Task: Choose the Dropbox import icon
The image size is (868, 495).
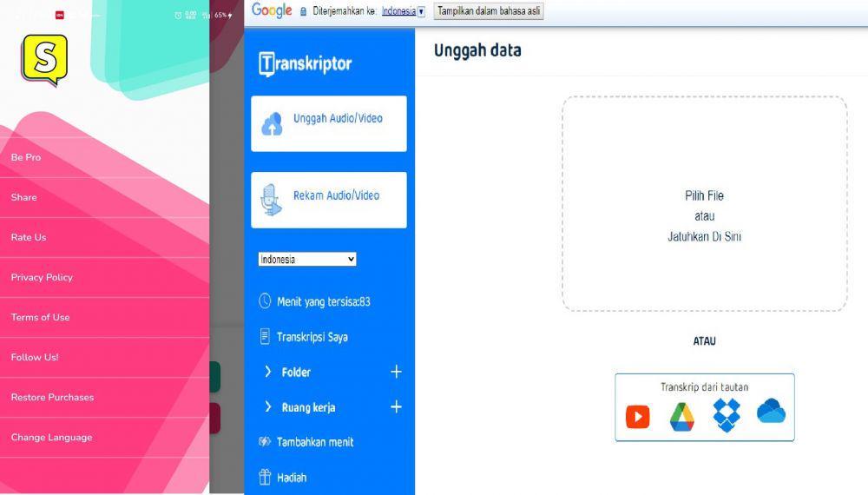Action: point(727,415)
